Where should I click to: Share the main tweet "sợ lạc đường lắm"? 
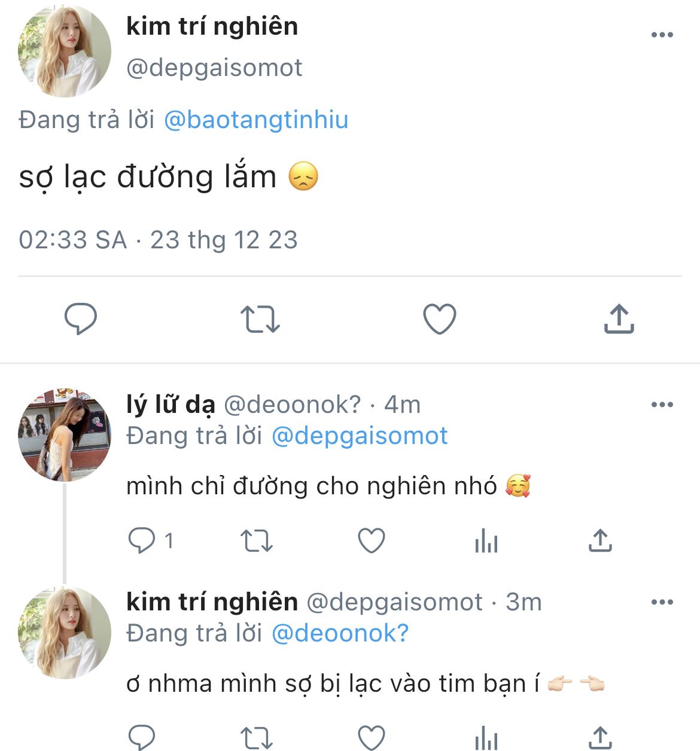pos(619,318)
